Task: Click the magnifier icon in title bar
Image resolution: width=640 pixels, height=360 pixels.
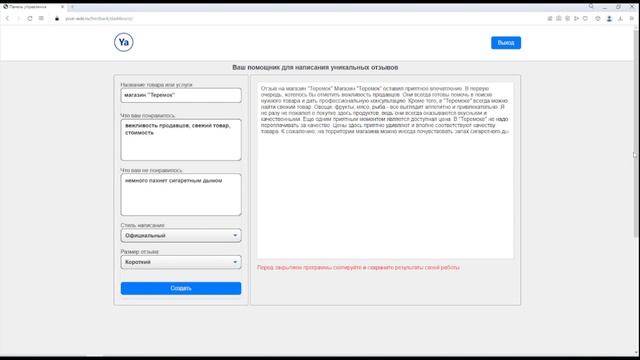Action: point(591,7)
